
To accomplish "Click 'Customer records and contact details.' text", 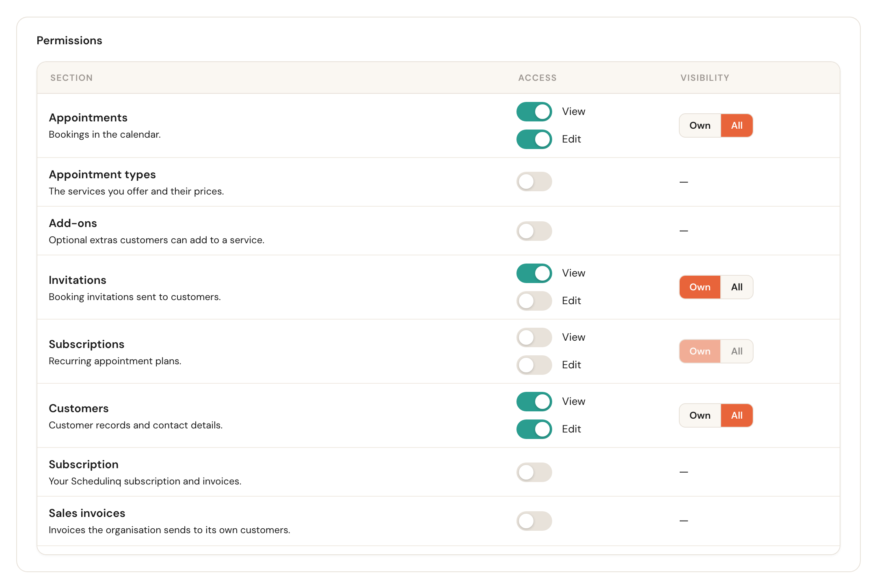I will (136, 425).
